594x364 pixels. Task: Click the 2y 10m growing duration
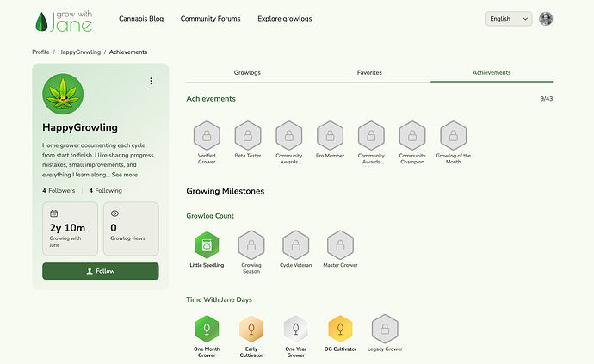pyautogui.click(x=67, y=228)
